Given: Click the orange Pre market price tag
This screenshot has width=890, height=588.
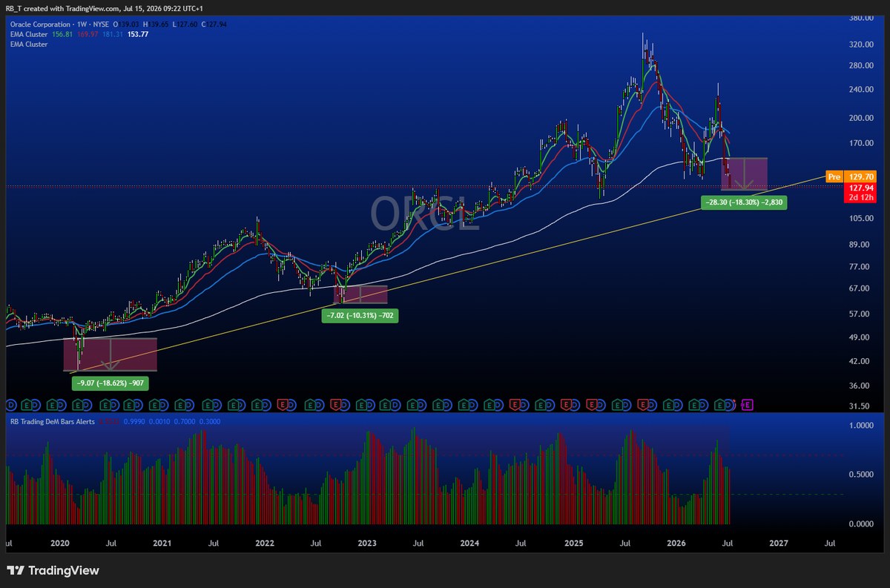Looking at the screenshot, I should click(834, 176).
